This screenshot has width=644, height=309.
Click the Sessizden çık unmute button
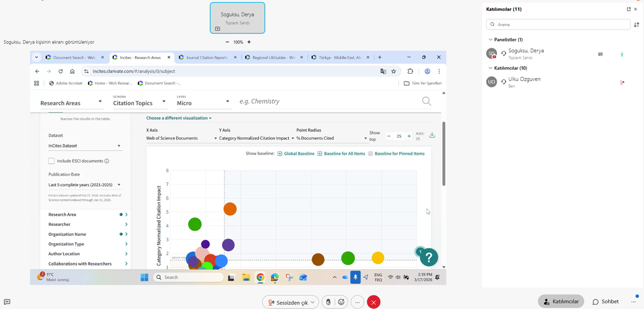click(x=290, y=302)
